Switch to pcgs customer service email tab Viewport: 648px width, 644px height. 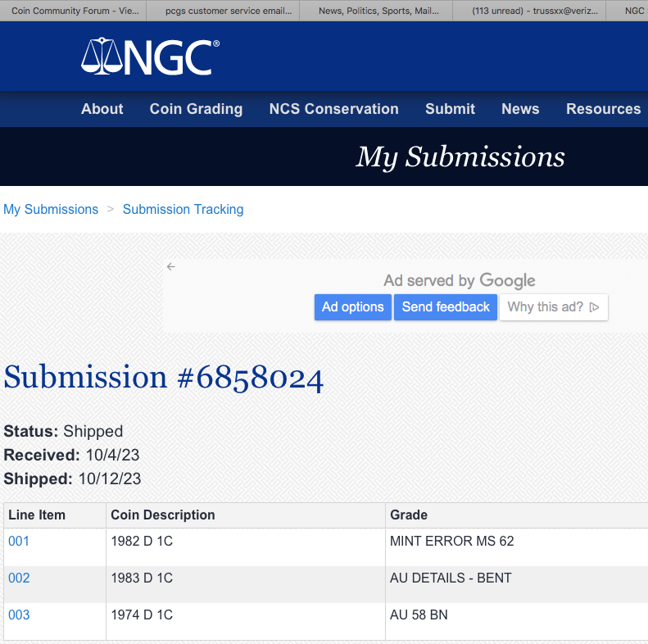223,11
